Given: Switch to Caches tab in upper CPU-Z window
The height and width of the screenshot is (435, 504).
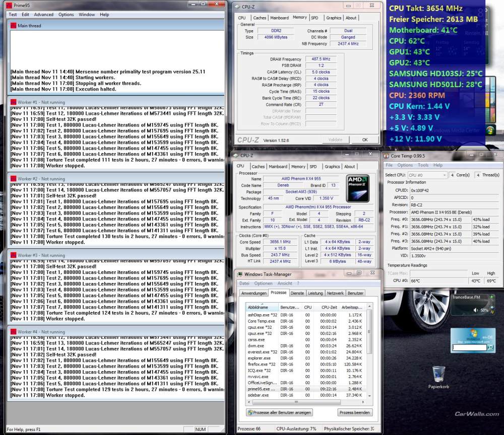Looking at the screenshot, I should [260, 18].
